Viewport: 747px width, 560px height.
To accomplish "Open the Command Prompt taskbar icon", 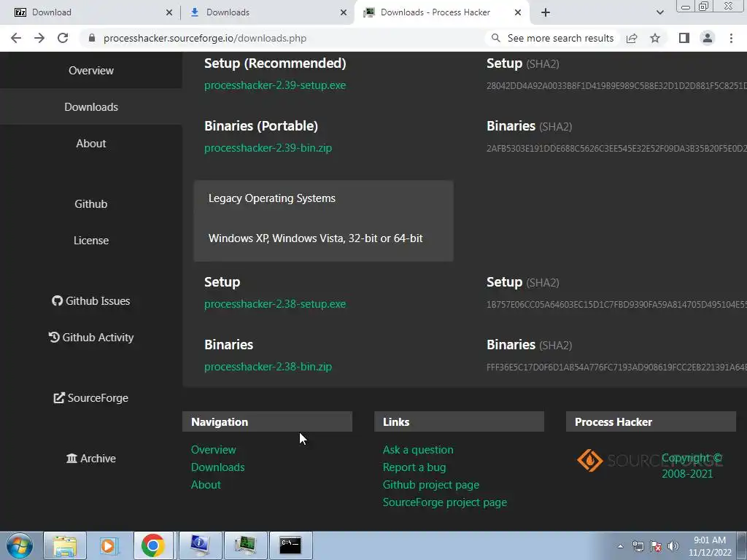I will click(290, 545).
